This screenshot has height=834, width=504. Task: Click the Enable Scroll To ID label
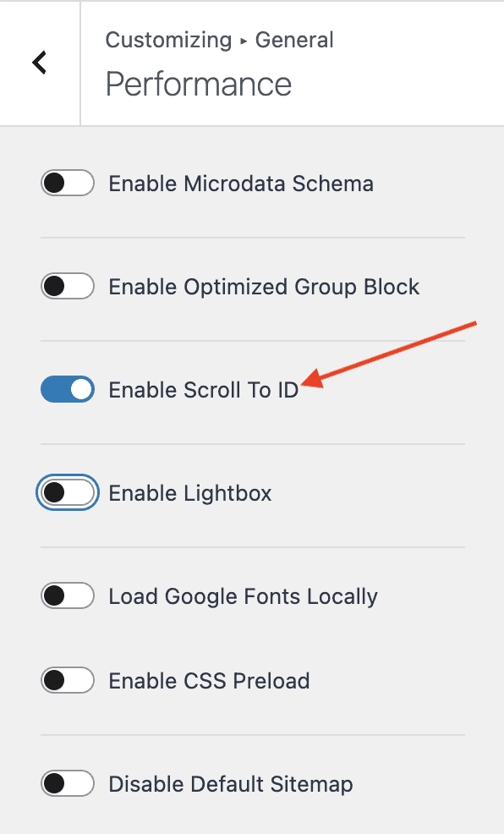tap(203, 389)
